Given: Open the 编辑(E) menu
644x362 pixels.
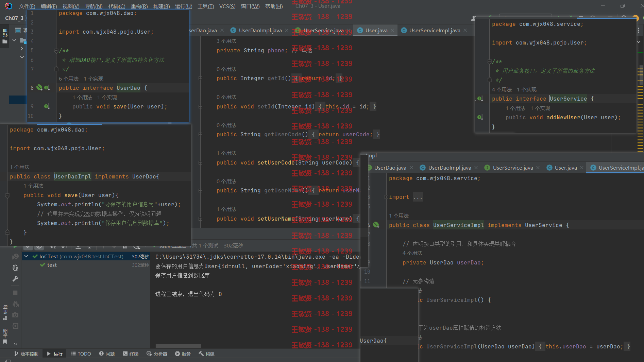Looking at the screenshot, I should pos(49,6).
